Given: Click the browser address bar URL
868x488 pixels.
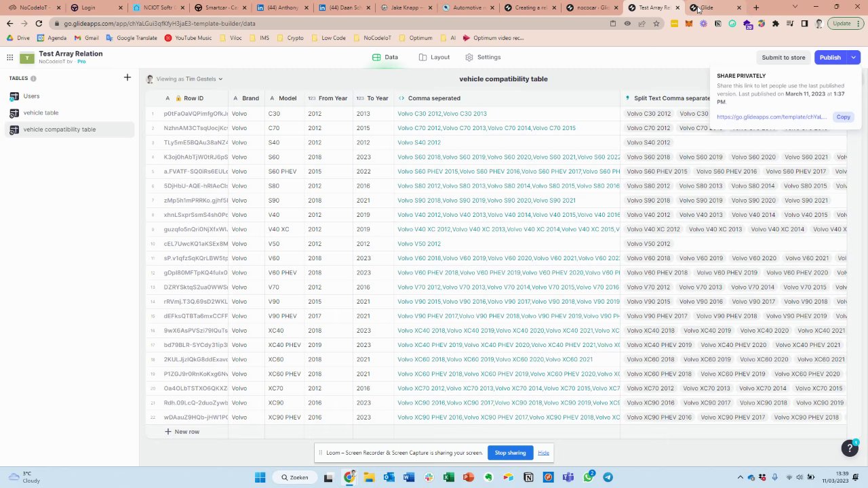Looking at the screenshot, I should coord(159,24).
